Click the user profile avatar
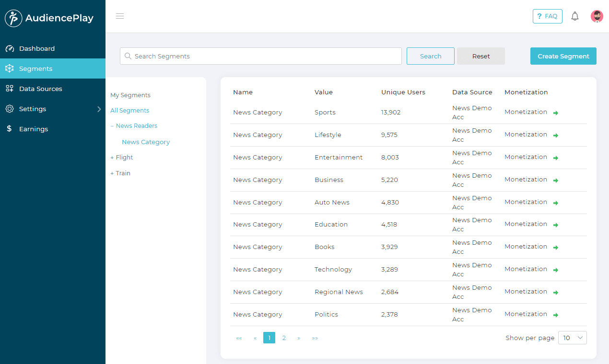Screen dimensions: 609x364 click(597, 16)
